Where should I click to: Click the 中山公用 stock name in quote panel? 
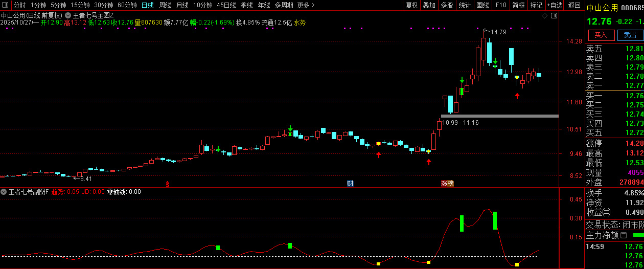pyautogui.click(x=602, y=7)
